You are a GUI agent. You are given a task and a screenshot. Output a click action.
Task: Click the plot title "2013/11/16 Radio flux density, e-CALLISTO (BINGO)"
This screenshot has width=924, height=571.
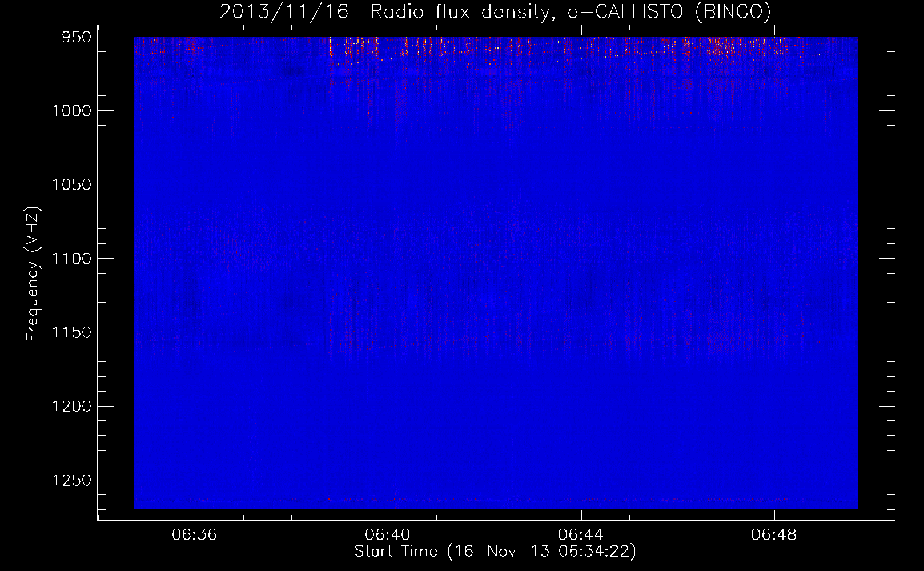(495, 11)
